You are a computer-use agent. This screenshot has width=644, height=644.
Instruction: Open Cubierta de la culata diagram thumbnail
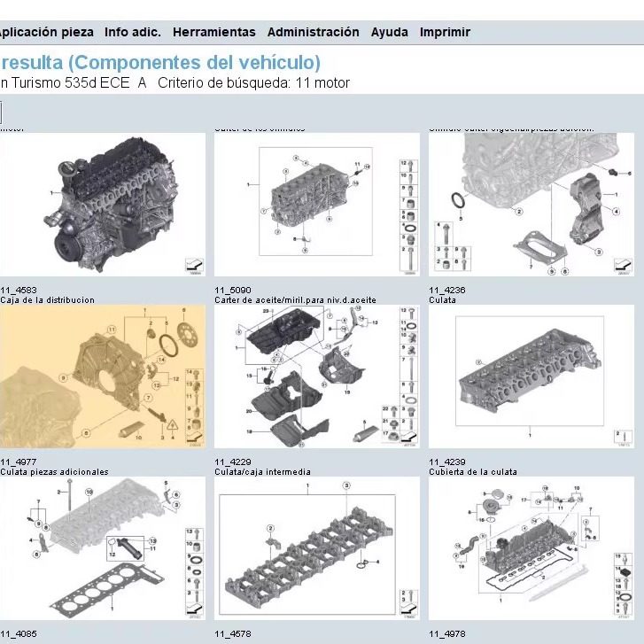pos(531,548)
